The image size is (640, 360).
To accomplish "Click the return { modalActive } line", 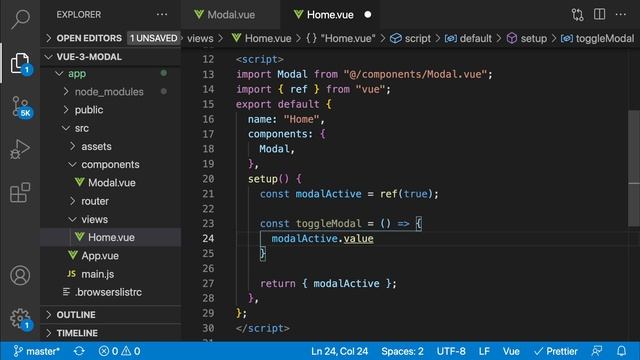I will [x=328, y=283].
